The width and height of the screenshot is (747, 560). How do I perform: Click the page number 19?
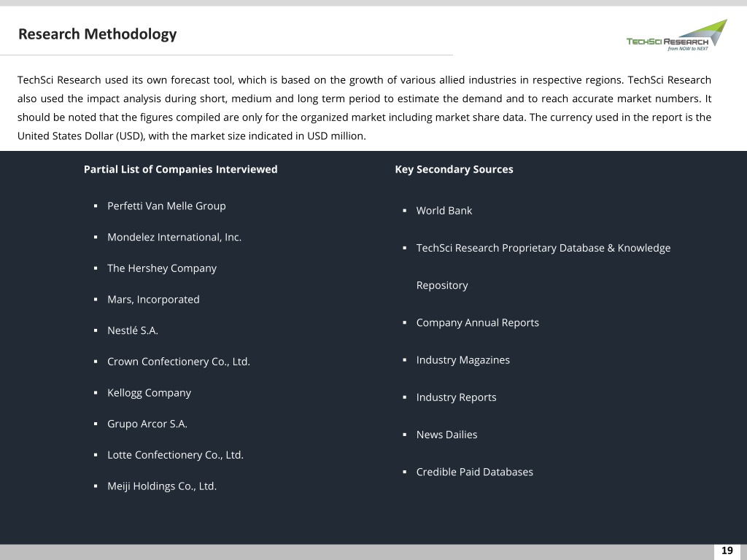727,551
